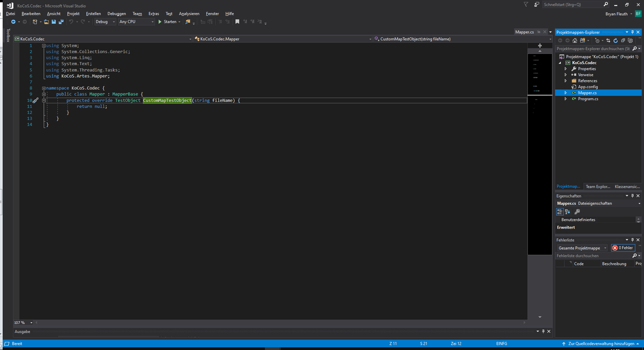The width and height of the screenshot is (644, 350).
Task: Expand the References folder node
Action: [566, 81]
